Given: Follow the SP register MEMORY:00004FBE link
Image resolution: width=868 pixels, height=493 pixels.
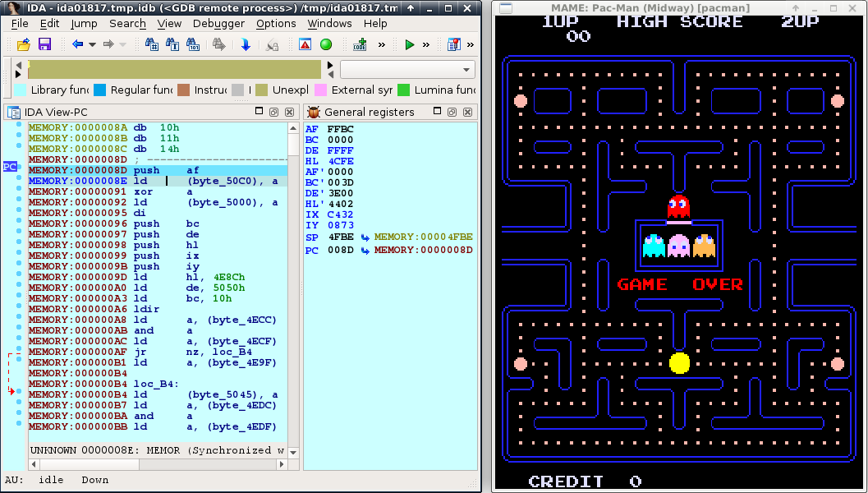Looking at the screenshot, I should (x=424, y=237).
